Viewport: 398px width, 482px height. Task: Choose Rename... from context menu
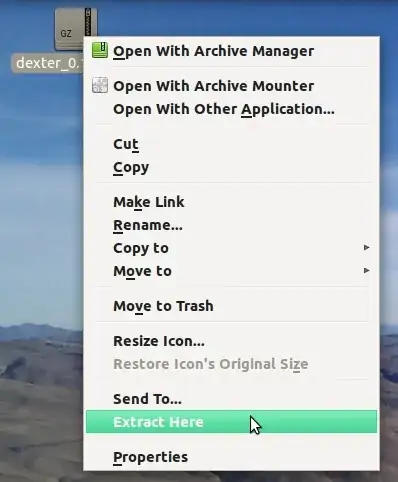[231, 225]
